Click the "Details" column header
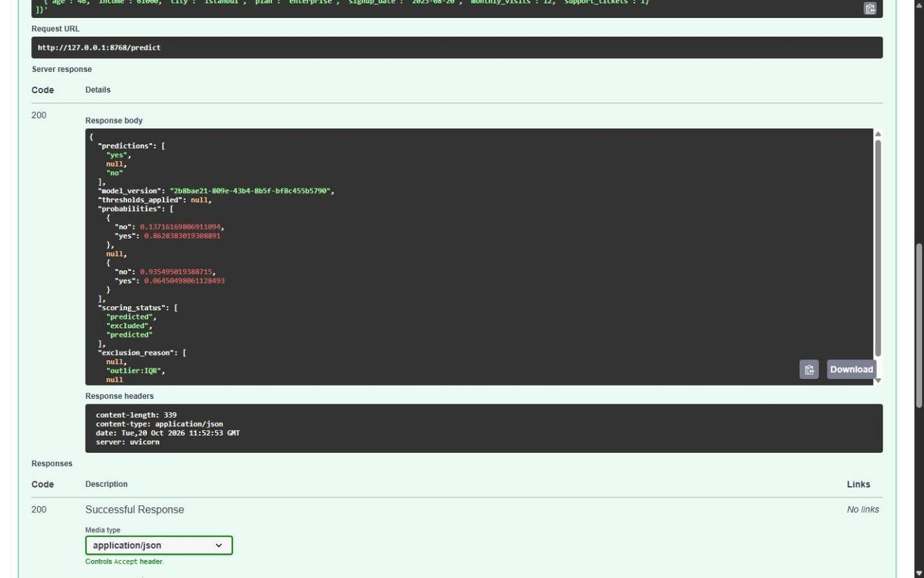This screenshot has height=578, width=924. point(98,90)
